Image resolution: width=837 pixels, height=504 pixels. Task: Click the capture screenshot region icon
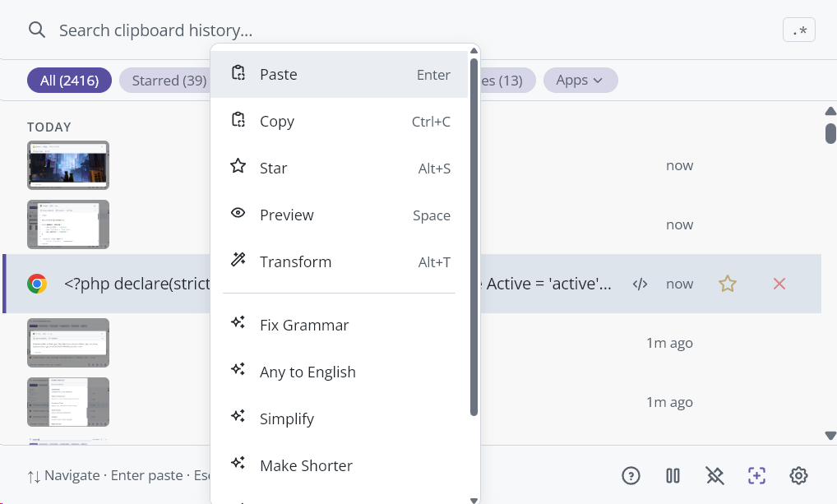[x=756, y=475]
